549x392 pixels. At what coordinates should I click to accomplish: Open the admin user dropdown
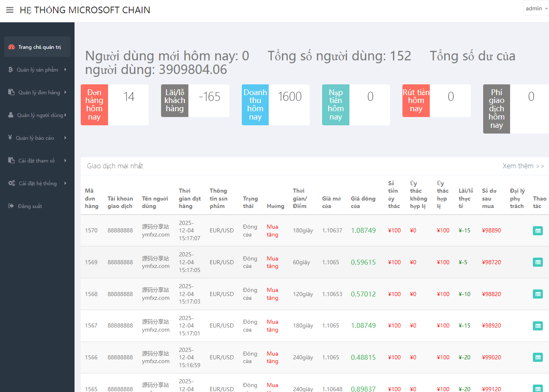click(x=536, y=9)
